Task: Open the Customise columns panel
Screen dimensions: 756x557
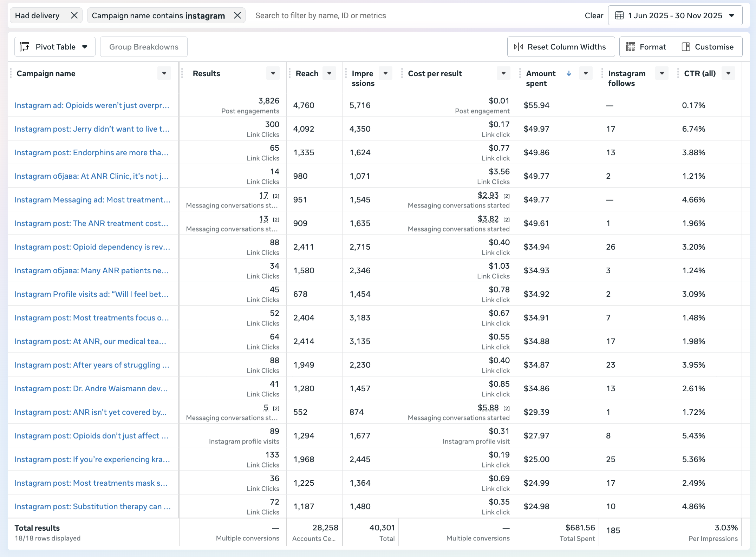Action: pos(708,47)
